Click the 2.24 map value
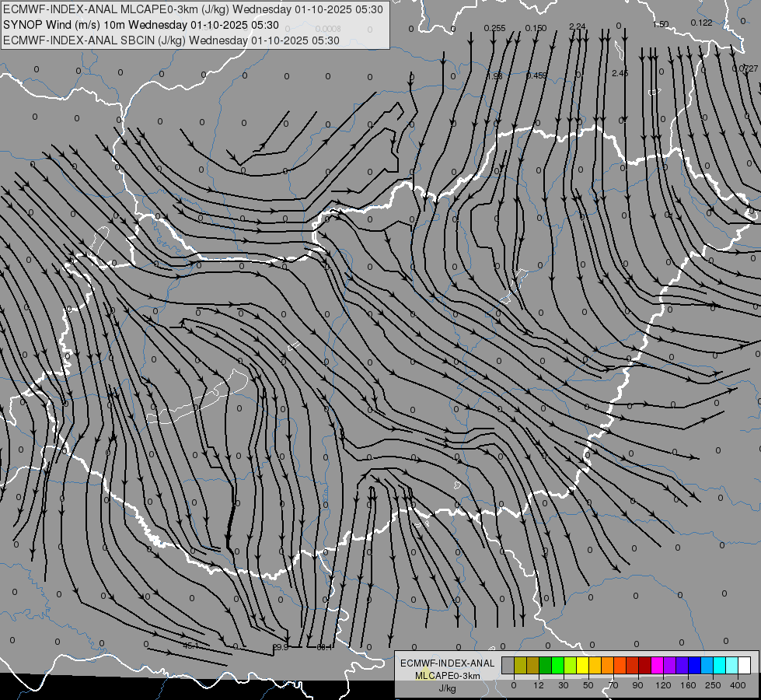Screen dimensions: 761x700 coord(577,26)
